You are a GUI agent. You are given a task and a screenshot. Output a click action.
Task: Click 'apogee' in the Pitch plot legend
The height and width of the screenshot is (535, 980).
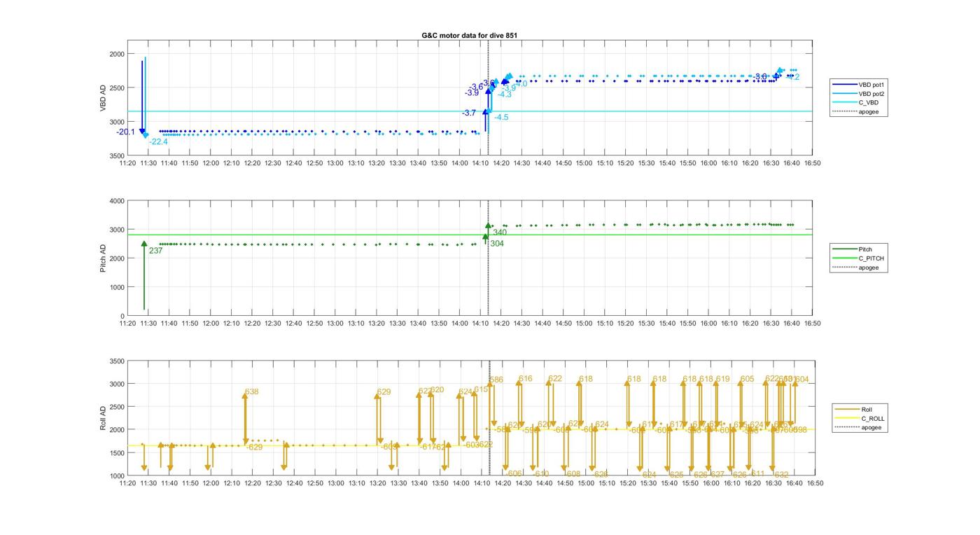point(869,267)
